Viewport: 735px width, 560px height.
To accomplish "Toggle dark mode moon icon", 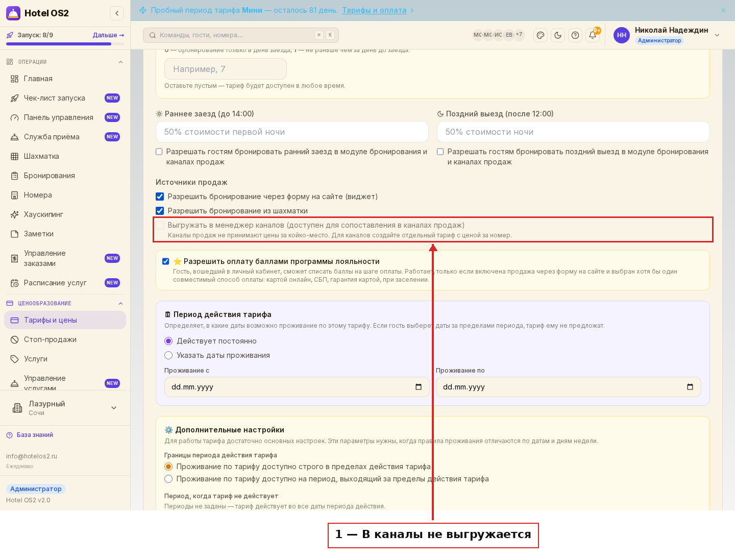I will click(558, 35).
